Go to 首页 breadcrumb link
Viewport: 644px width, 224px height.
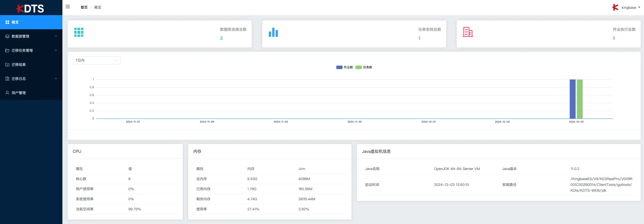click(84, 7)
